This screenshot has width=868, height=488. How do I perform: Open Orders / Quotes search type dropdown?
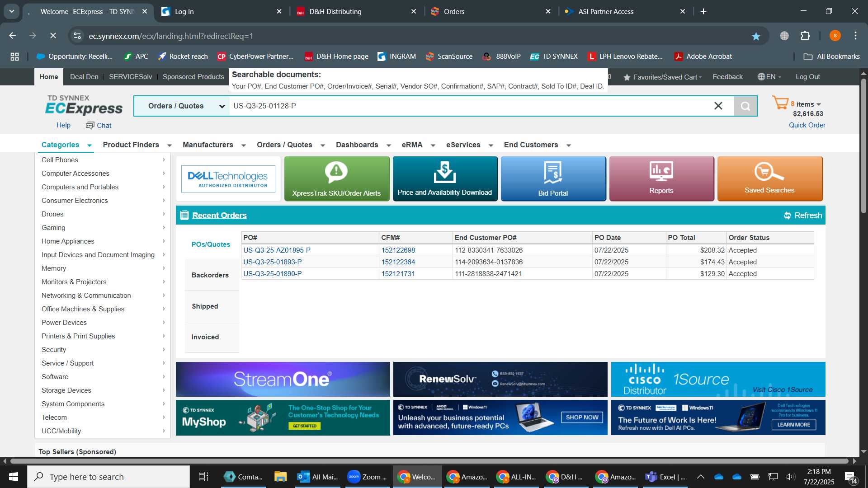pos(182,106)
